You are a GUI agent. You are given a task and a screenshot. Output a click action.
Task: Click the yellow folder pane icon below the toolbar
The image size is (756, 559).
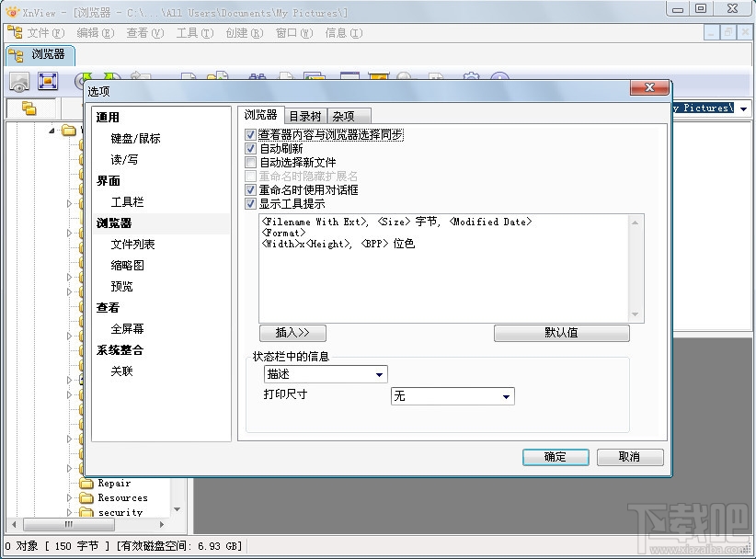28,108
